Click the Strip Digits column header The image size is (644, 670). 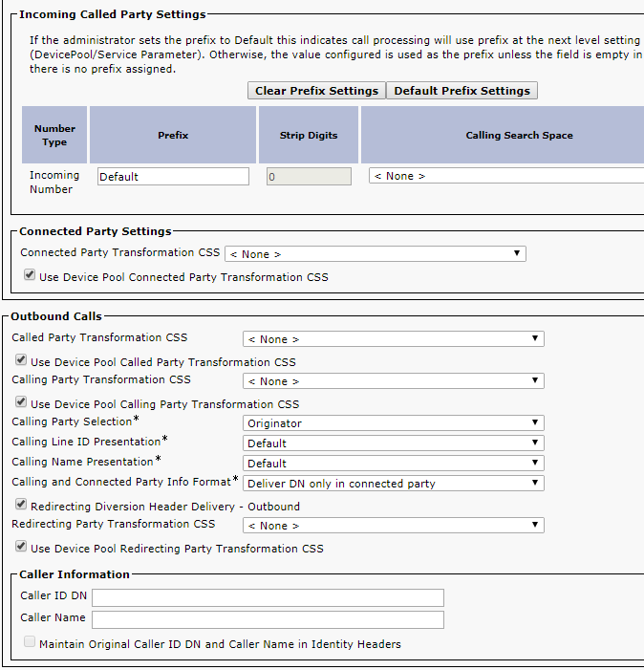[x=309, y=135]
